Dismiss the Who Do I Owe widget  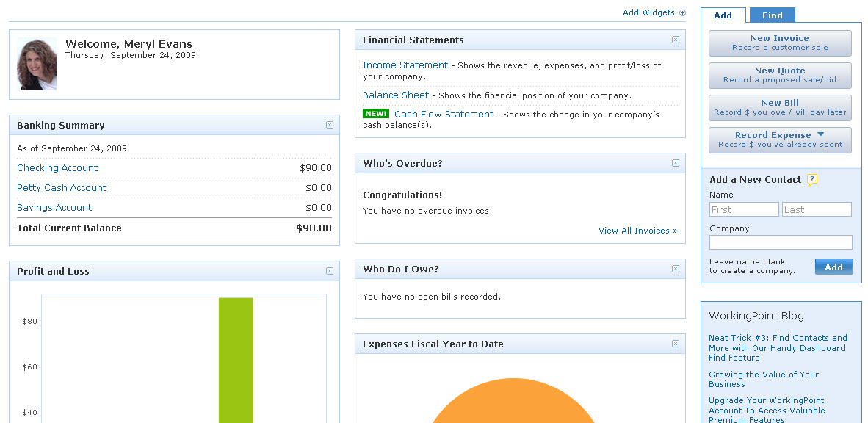click(x=676, y=269)
